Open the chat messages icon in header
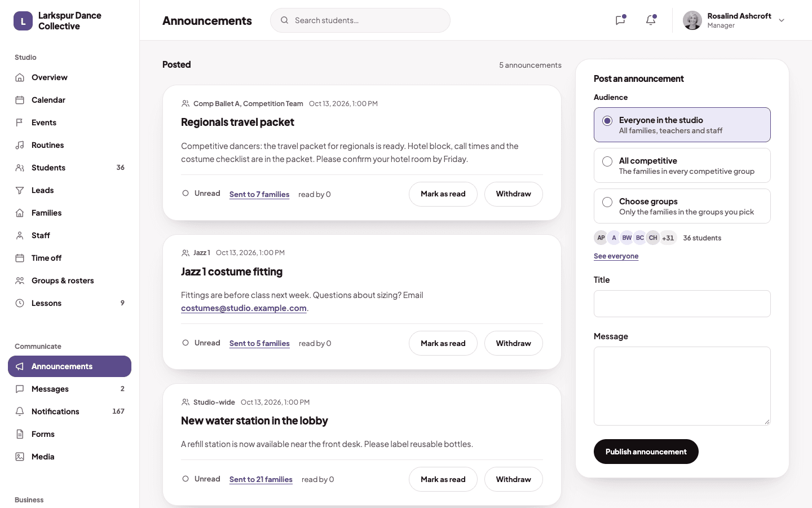Viewport: 812px width, 508px height. [x=620, y=20]
